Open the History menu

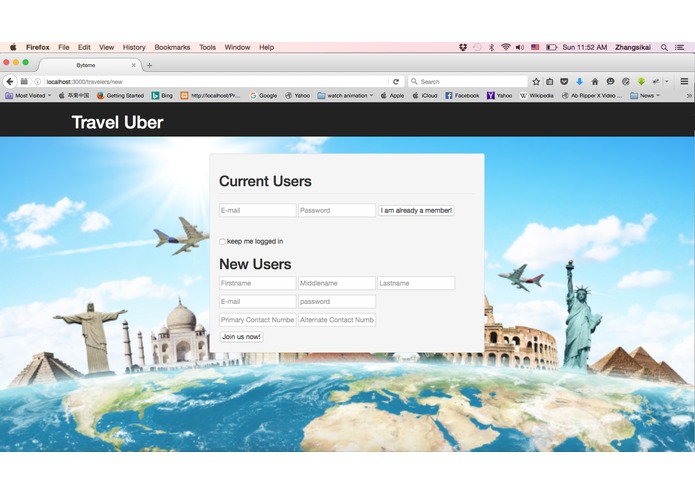pyautogui.click(x=134, y=47)
